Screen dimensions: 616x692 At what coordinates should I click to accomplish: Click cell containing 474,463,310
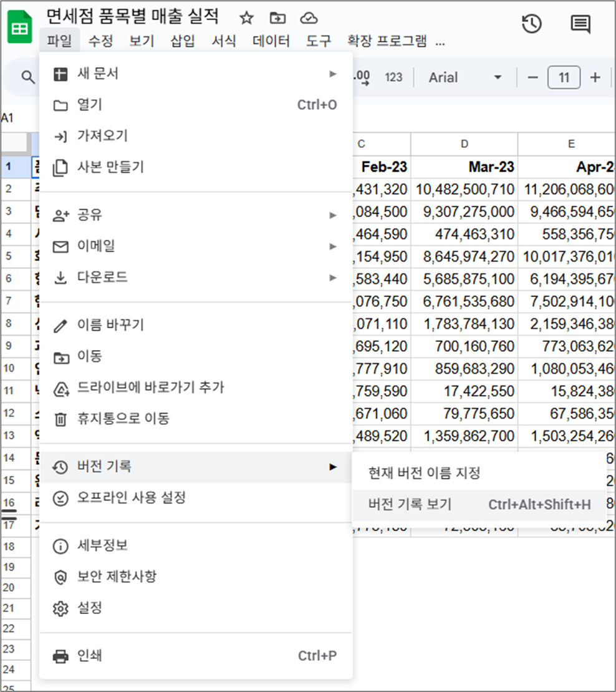coord(464,235)
